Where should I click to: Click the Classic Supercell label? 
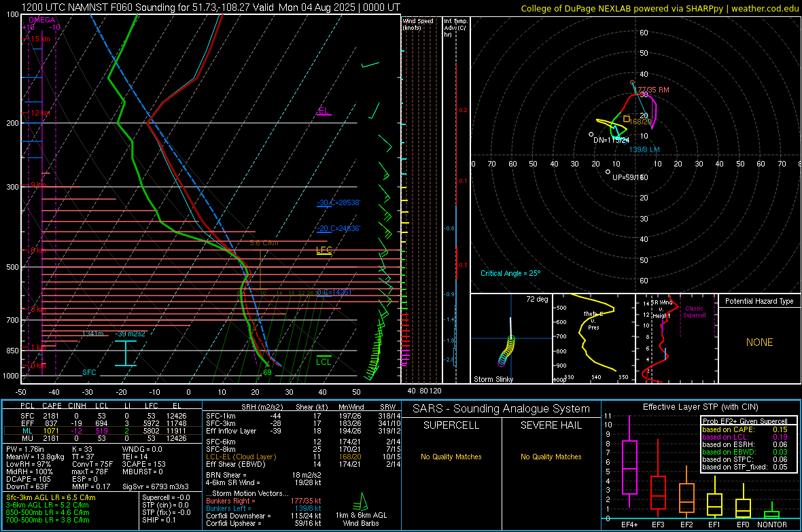pos(695,312)
